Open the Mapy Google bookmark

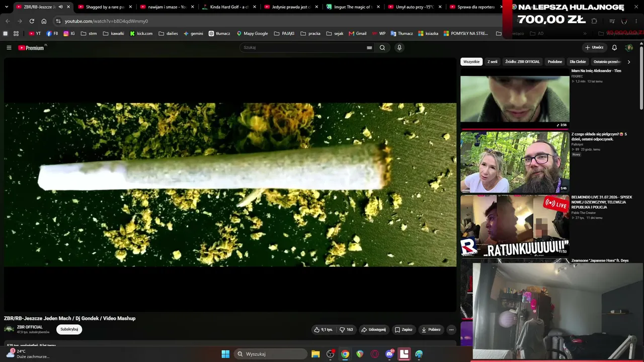[252, 34]
